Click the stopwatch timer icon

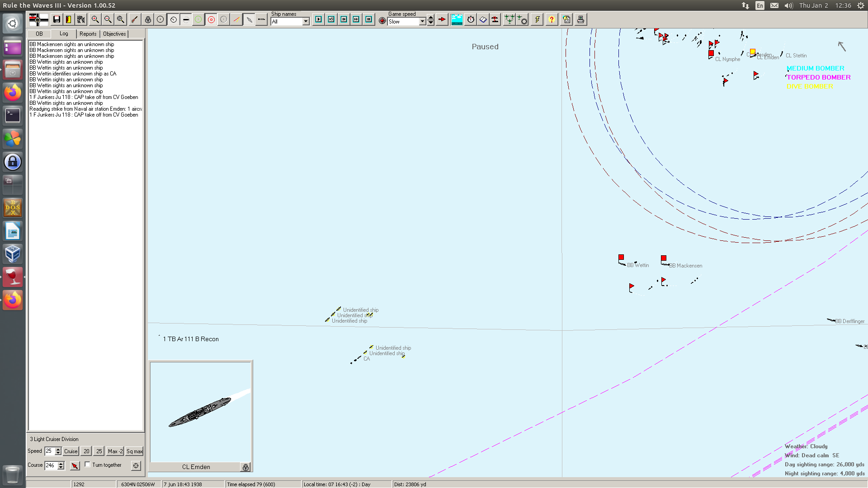[471, 19]
